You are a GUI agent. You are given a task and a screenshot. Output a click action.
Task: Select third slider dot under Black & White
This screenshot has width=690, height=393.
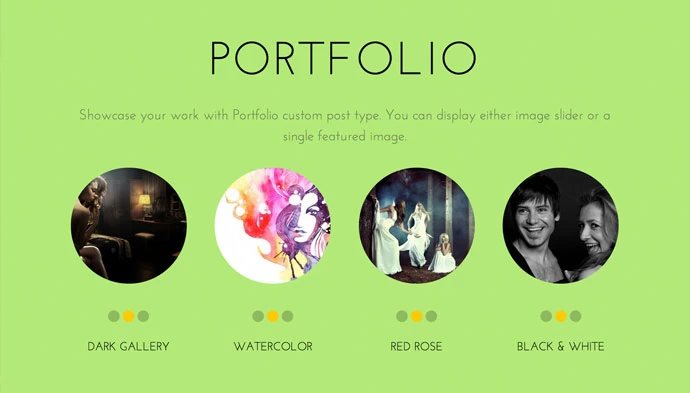[x=575, y=316]
